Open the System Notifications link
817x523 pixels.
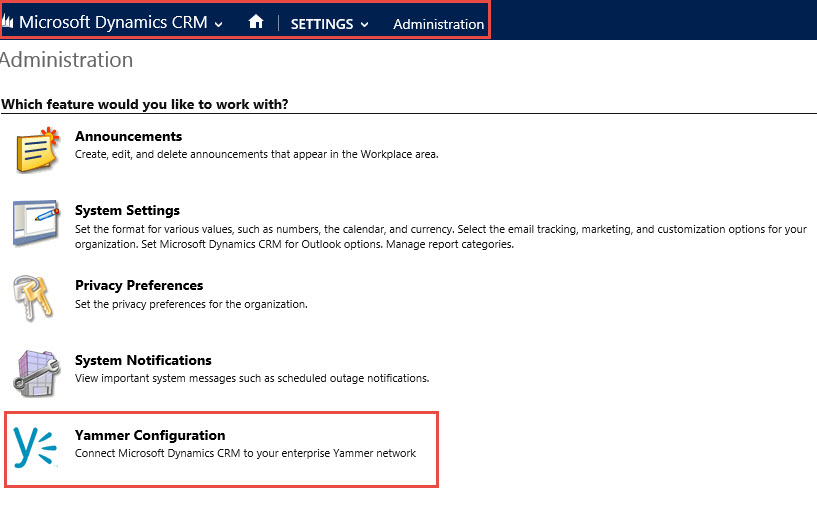pos(143,360)
